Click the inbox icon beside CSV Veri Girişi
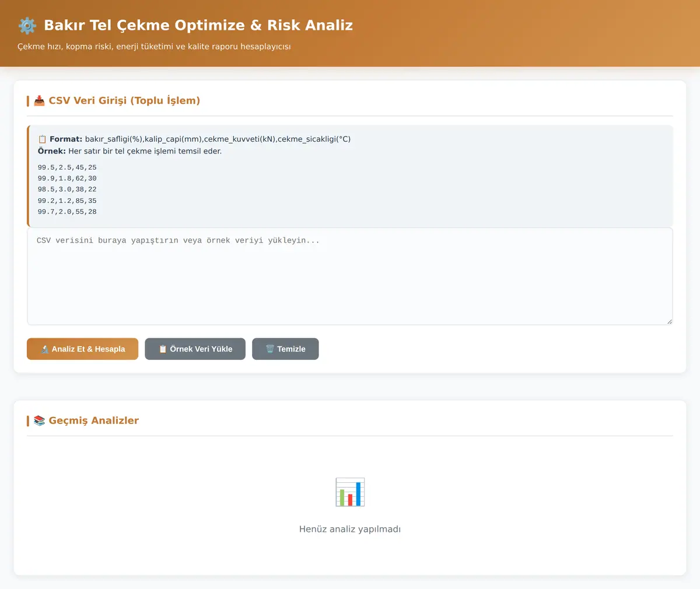The image size is (700, 589). click(39, 101)
